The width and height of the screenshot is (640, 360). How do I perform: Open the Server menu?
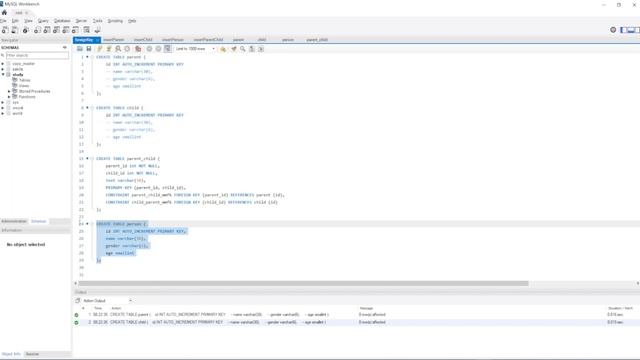click(81, 21)
